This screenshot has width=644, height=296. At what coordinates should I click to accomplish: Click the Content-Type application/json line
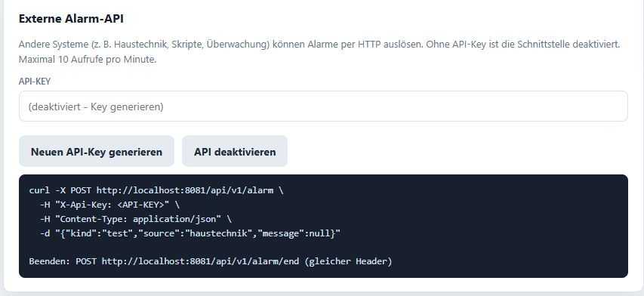[x=136, y=219]
